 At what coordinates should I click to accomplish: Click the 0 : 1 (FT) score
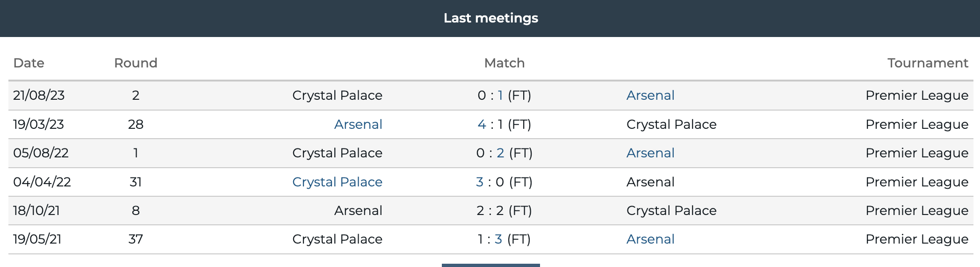504,95
